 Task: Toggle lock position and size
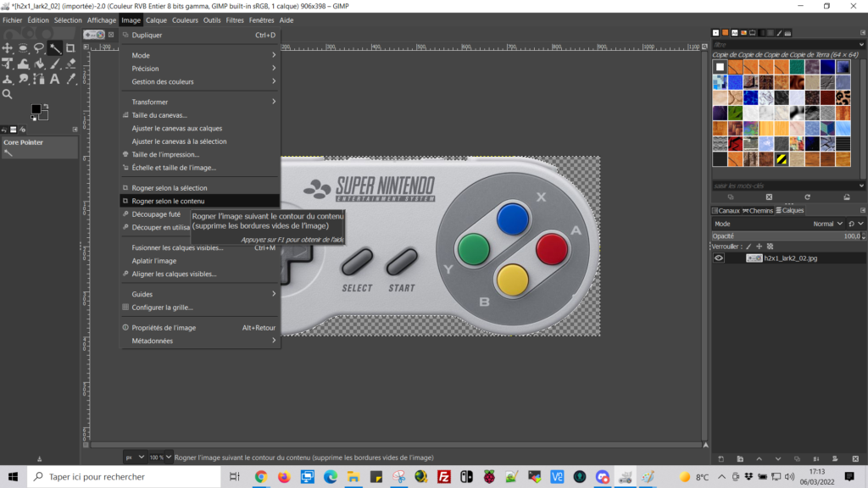[759, 247]
